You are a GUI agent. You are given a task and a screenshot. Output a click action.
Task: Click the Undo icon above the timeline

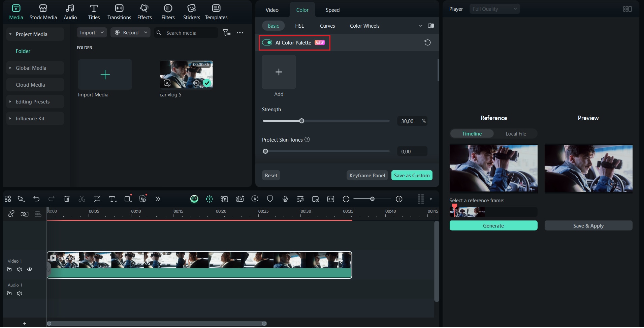click(x=36, y=199)
